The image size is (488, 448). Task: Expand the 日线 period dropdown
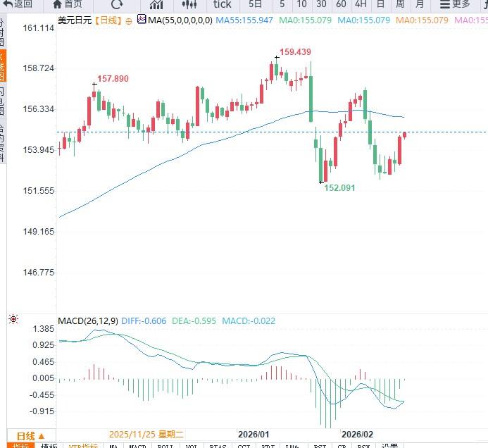click(31, 435)
